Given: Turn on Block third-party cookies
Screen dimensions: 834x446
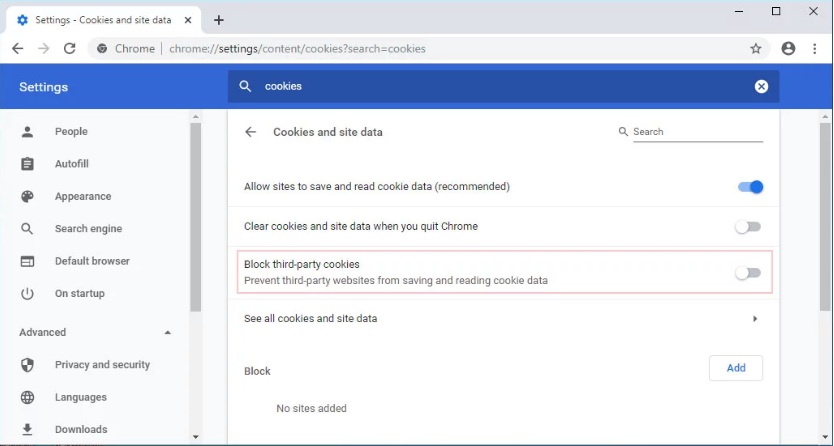Looking at the screenshot, I should click(x=748, y=273).
